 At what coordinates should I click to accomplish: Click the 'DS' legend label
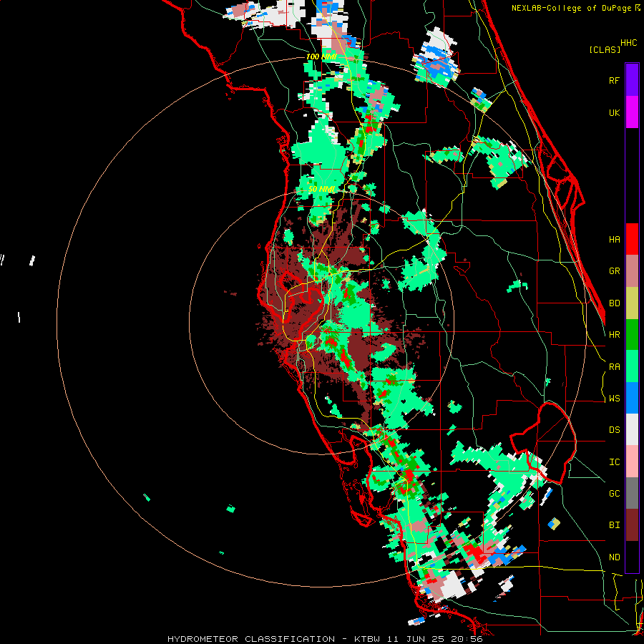point(614,430)
